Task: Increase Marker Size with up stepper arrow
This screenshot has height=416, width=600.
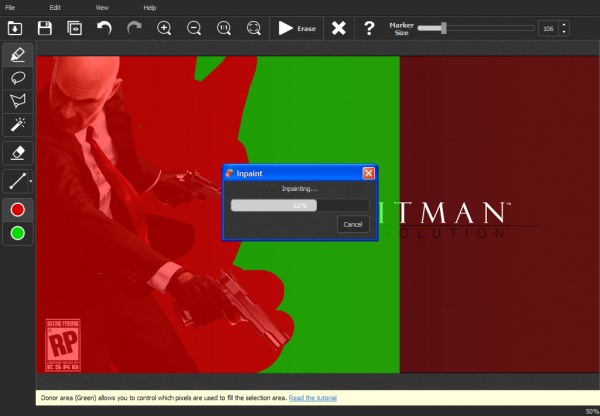Action: pyautogui.click(x=564, y=24)
